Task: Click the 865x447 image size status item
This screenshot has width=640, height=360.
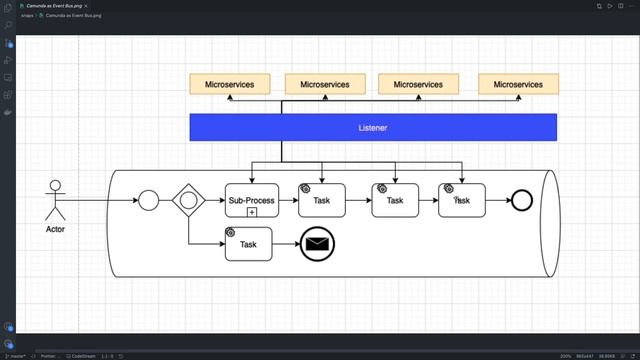Action: pyautogui.click(x=584, y=356)
